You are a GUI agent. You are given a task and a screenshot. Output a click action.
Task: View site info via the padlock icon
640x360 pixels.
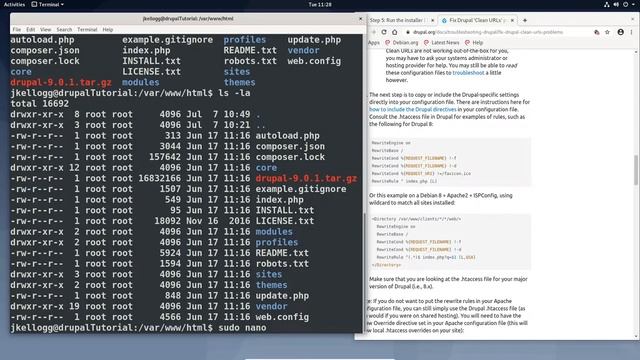point(407,32)
